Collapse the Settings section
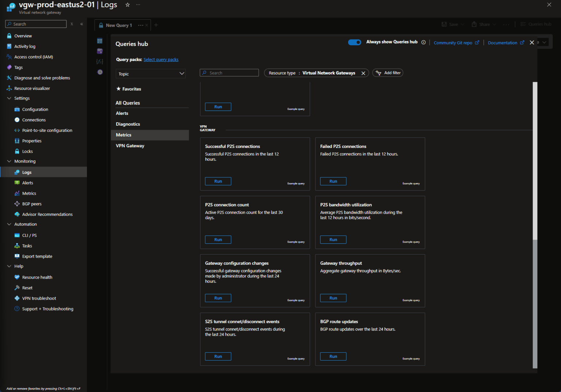This screenshot has height=392, width=561. (9, 98)
